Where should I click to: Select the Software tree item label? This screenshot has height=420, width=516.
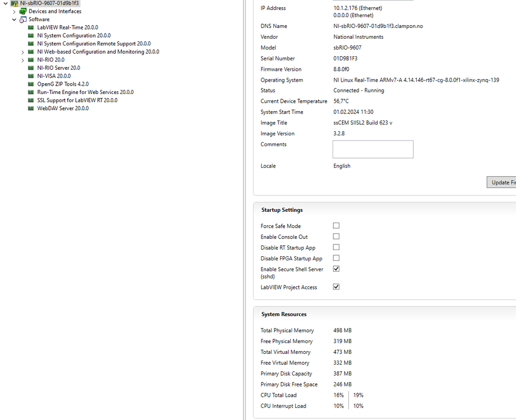[x=39, y=20]
